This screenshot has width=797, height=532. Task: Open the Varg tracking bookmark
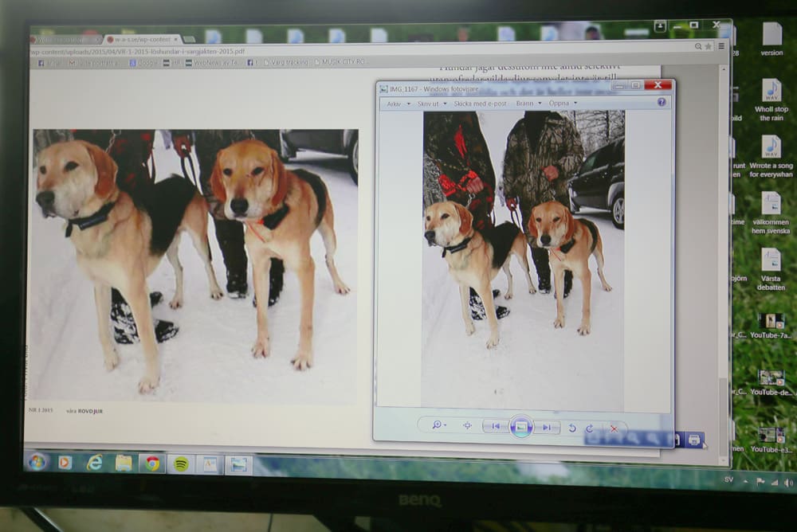285,62
